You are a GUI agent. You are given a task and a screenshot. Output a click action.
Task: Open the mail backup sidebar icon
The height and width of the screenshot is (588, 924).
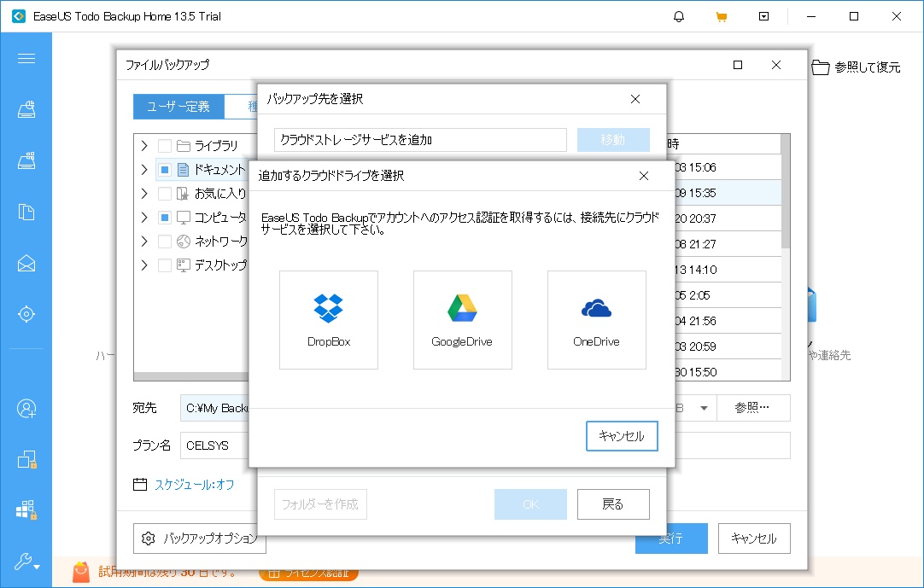(26, 263)
